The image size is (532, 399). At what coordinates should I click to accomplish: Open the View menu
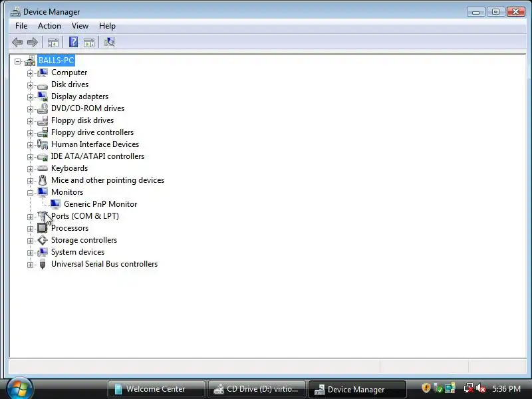(x=80, y=26)
